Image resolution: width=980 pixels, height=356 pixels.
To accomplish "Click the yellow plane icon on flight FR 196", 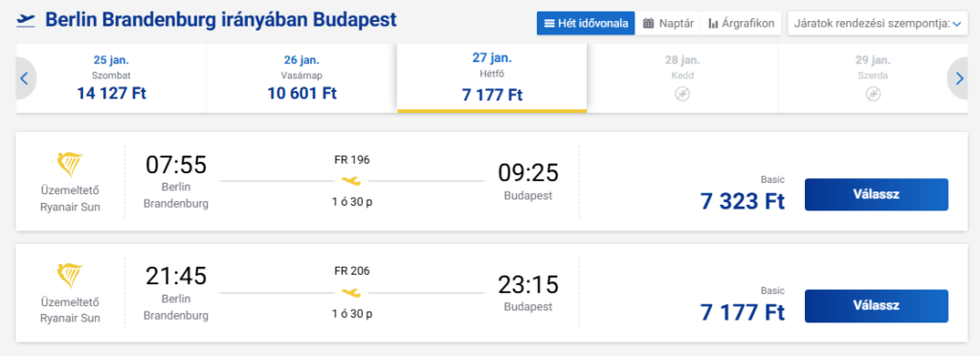I will click(x=352, y=181).
